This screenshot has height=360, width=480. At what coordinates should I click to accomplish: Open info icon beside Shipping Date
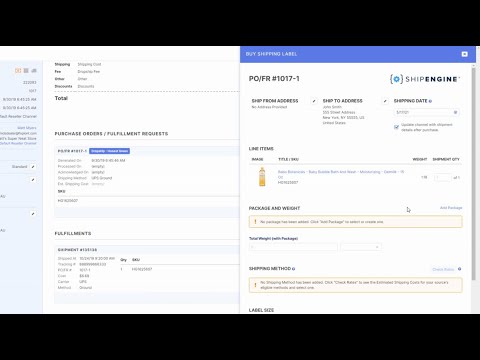click(x=430, y=101)
